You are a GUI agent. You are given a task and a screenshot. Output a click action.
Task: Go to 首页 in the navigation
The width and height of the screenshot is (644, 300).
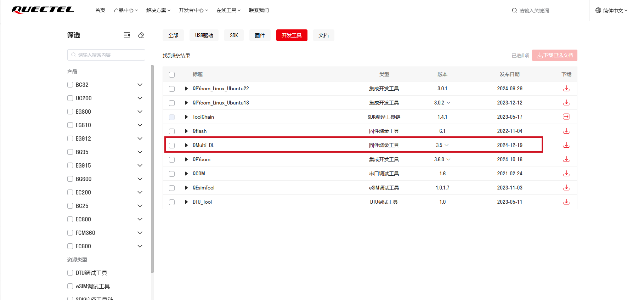[100, 10]
